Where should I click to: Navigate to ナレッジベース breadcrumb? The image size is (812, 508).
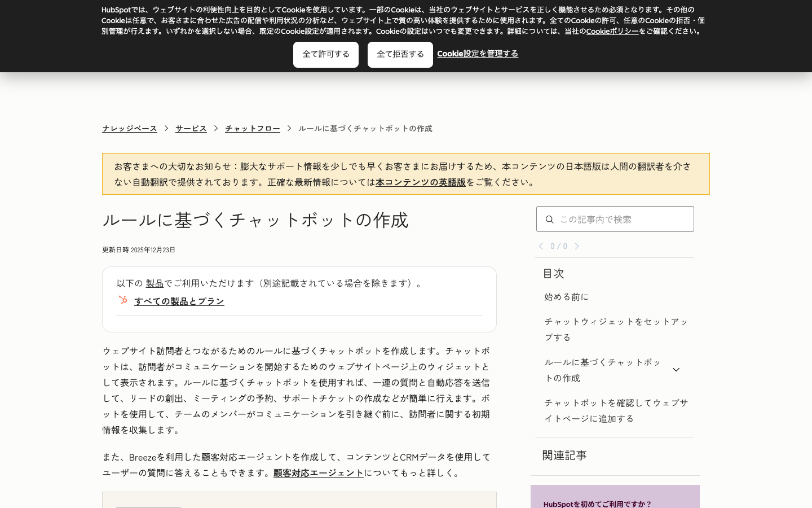(129, 128)
